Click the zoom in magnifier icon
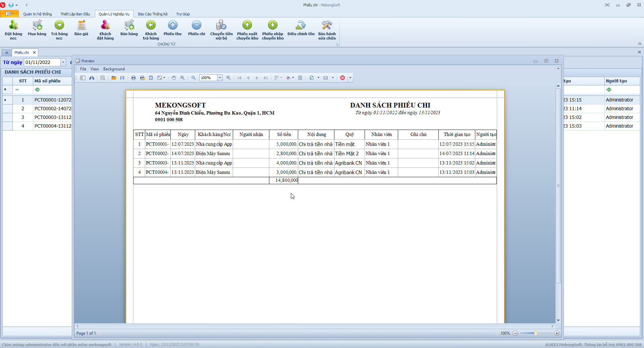This screenshot has height=348, width=644. [228, 78]
